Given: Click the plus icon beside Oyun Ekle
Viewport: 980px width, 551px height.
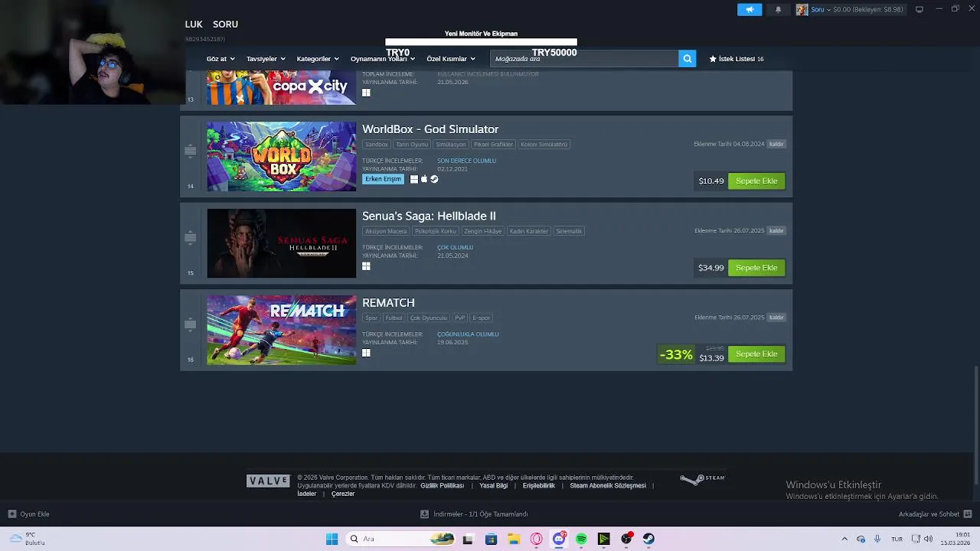Looking at the screenshot, I should [x=11, y=514].
